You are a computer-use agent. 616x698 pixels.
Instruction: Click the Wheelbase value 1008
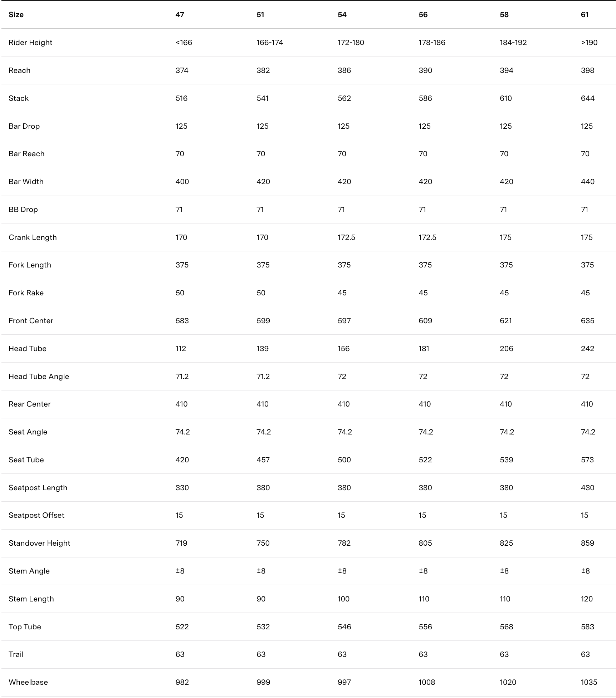[427, 682]
